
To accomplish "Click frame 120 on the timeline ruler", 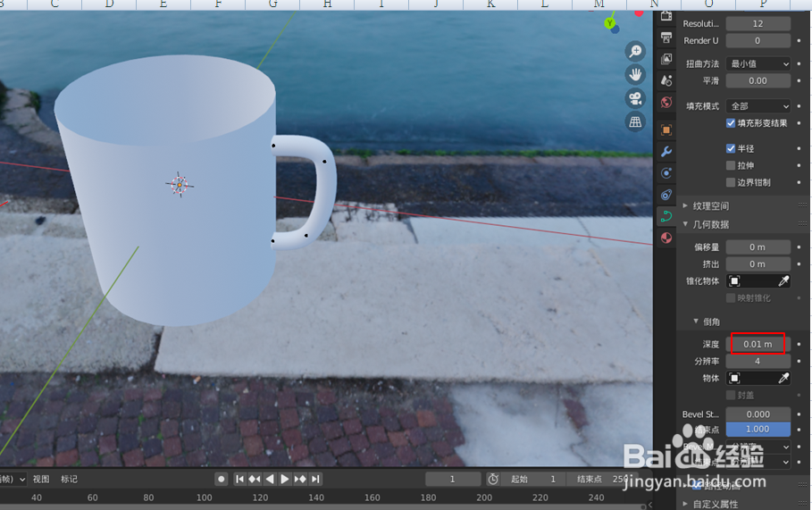I will [x=260, y=497].
